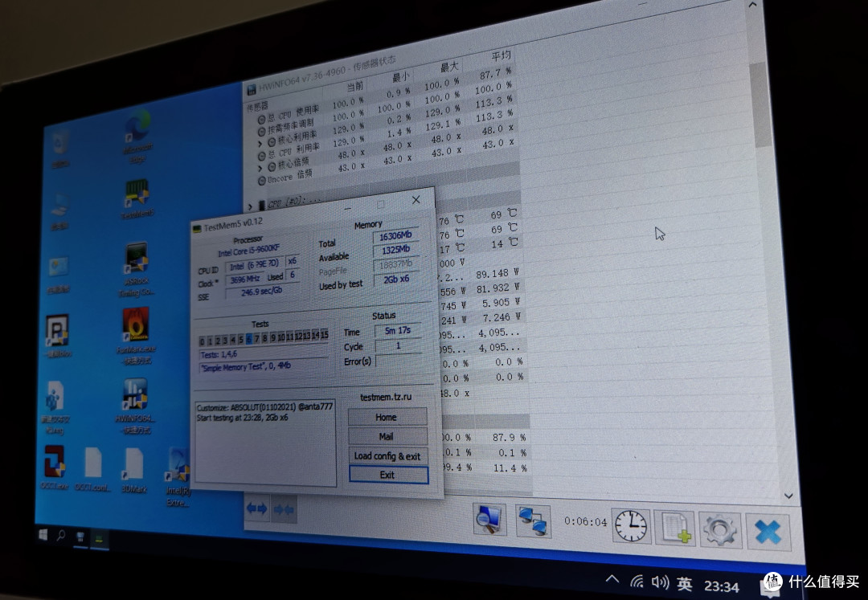The height and width of the screenshot is (600, 868).
Task: Expand 核心利用率 row in HWiNFO
Action: [x=260, y=143]
